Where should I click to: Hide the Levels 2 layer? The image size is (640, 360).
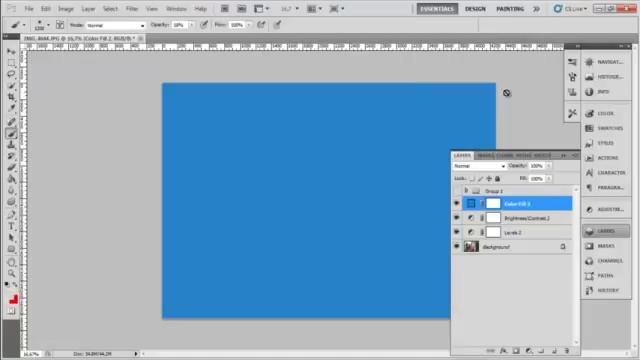[457, 232]
